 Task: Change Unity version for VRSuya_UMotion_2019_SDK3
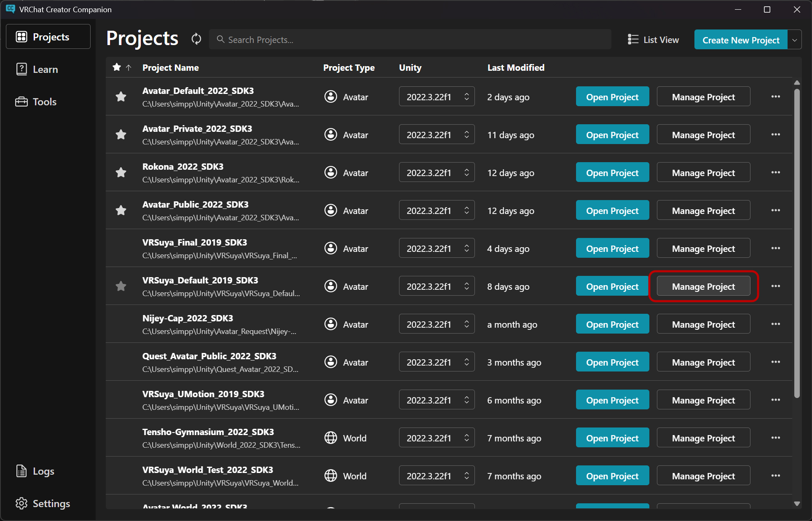[437, 400]
